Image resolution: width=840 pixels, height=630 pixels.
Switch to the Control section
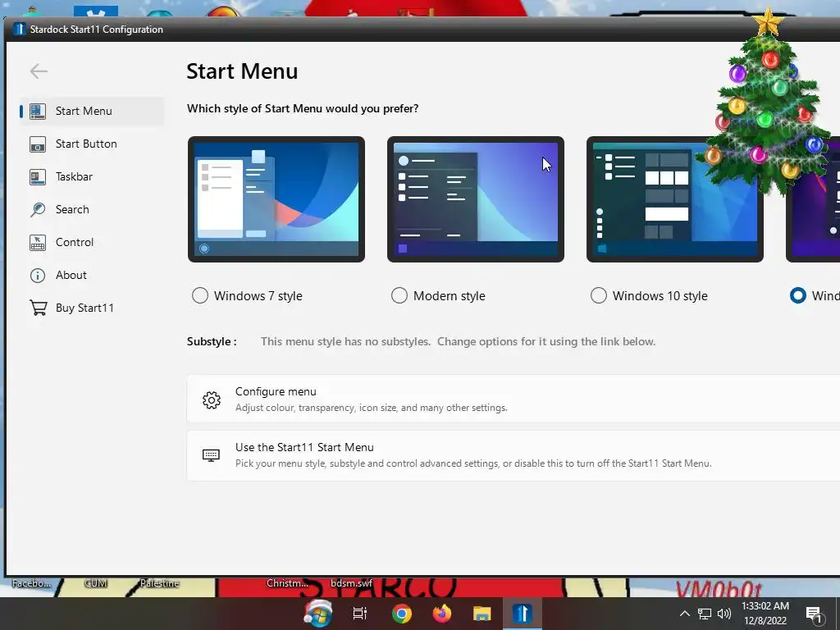pos(92,242)
